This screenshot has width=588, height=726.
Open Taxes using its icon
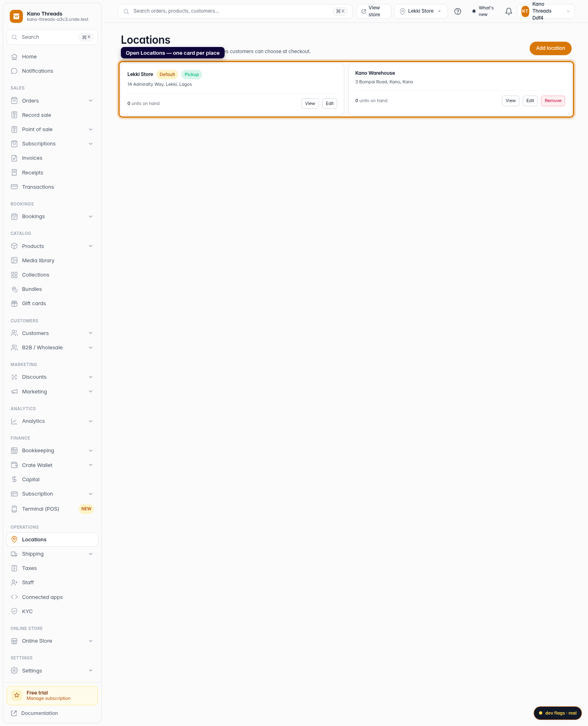click(14, 568)
